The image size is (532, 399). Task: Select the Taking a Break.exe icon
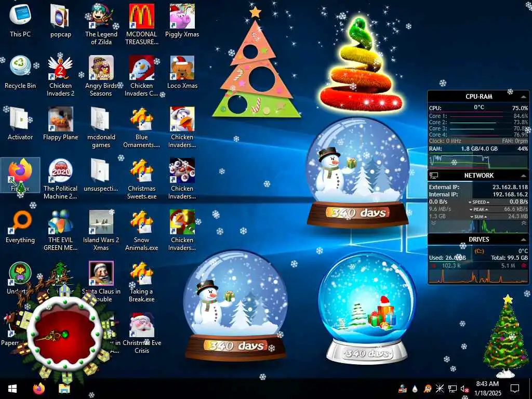coord(141,282)
